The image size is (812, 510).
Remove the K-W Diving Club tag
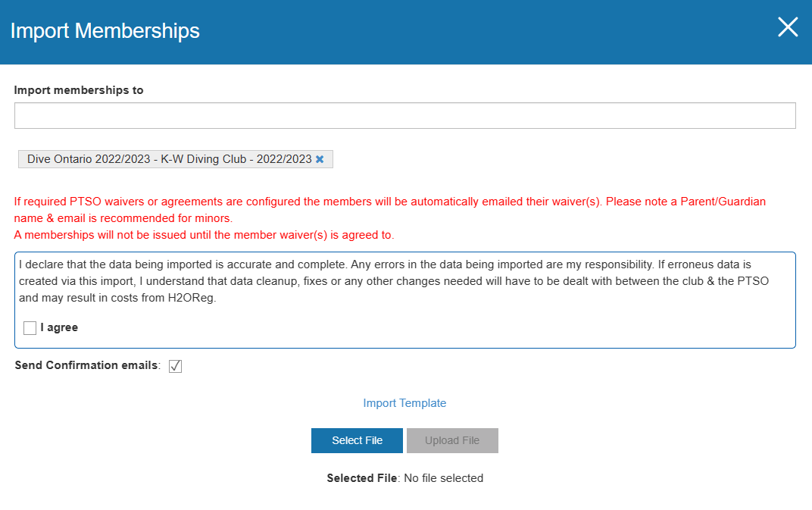click(320, 159)
